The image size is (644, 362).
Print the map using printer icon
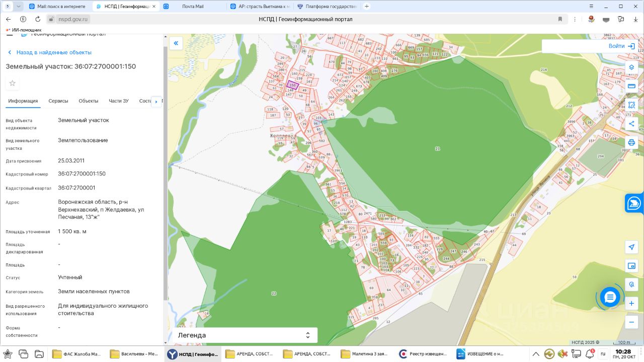coord(631,142)
